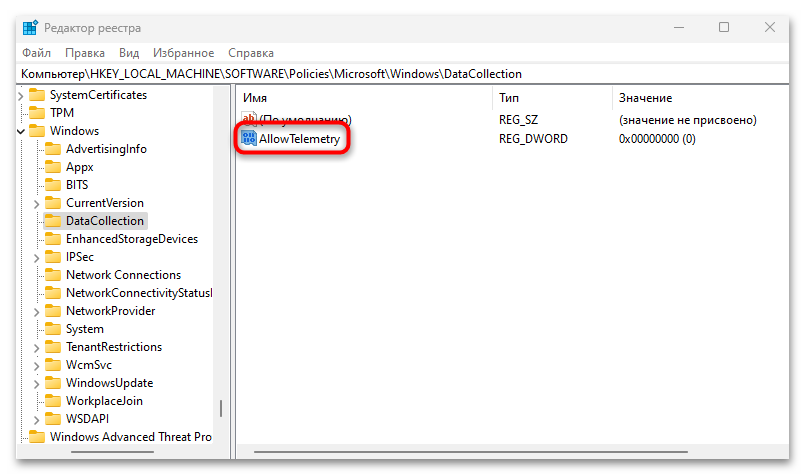Sort values by the Имя column header
Image resolution: width=805 pixels, height=475 pixels.
point(365,98)
